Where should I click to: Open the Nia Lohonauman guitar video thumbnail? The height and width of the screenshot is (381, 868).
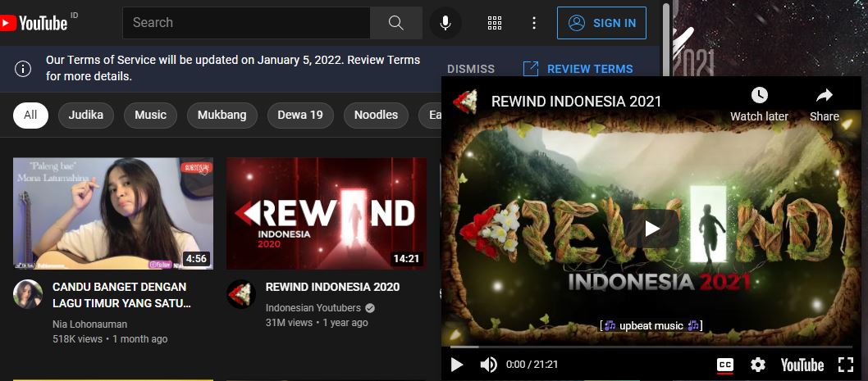113,214
